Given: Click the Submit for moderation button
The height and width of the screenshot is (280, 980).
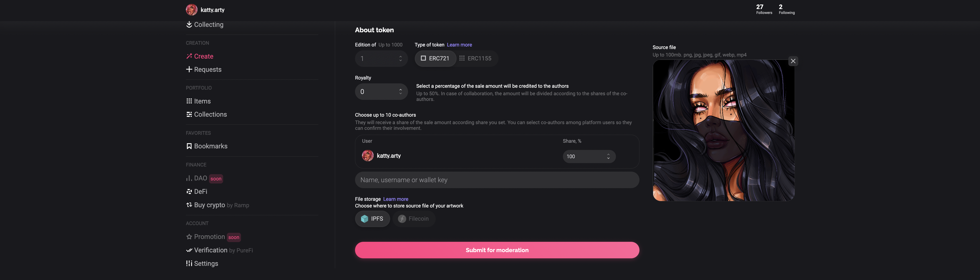Looking at the screenshot, I should (497, 250).
